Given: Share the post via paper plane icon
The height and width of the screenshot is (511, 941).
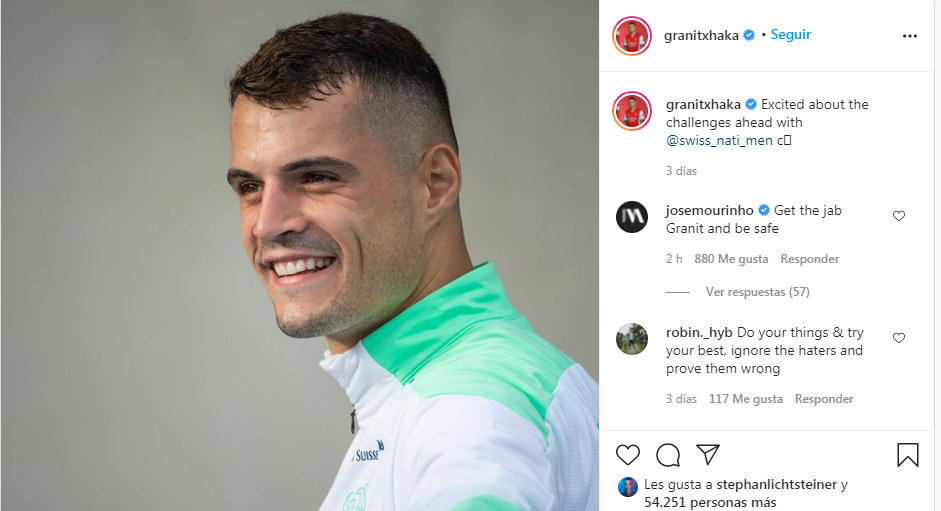Looking at the screenshot, I should tap(708, 455).
